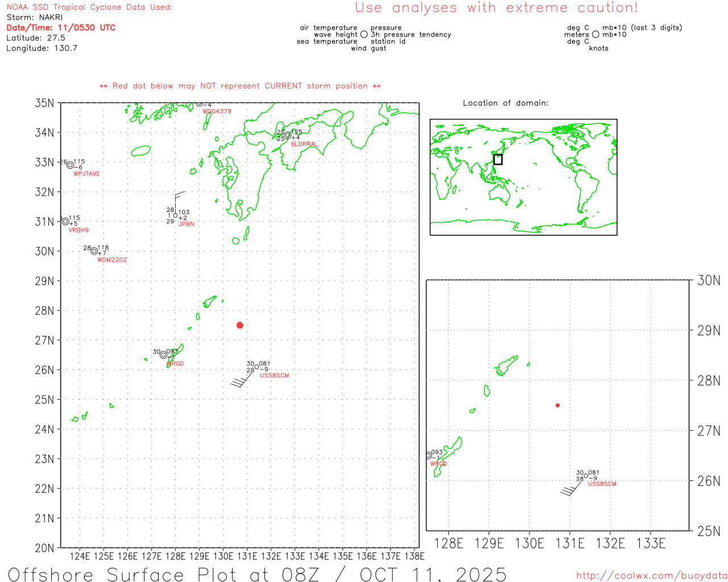The image size is (728, 582).
Task: Click the right legend units circle
Action: [x=595, y=35]
